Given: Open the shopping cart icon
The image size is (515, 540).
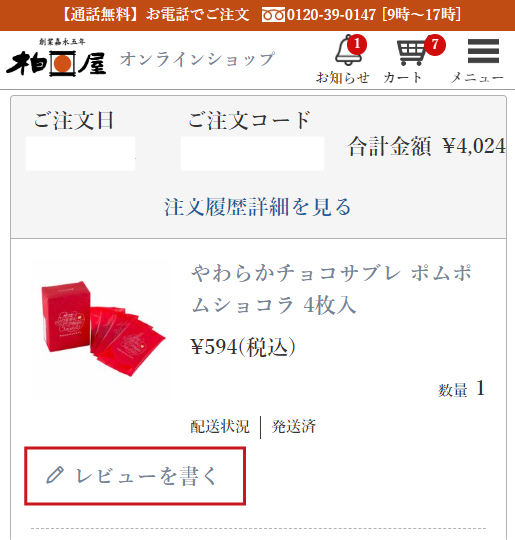Looking at the screenshot, I should [411, 52].
